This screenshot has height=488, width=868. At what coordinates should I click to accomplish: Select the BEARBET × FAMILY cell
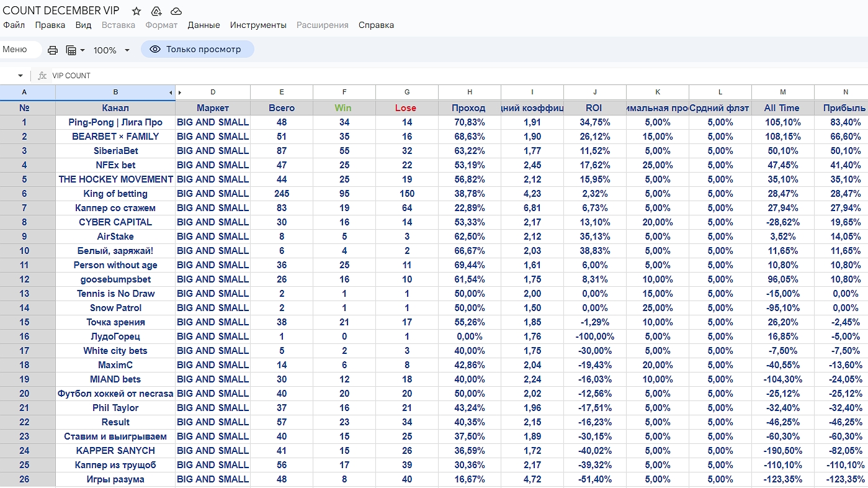[x=115, y=137]
